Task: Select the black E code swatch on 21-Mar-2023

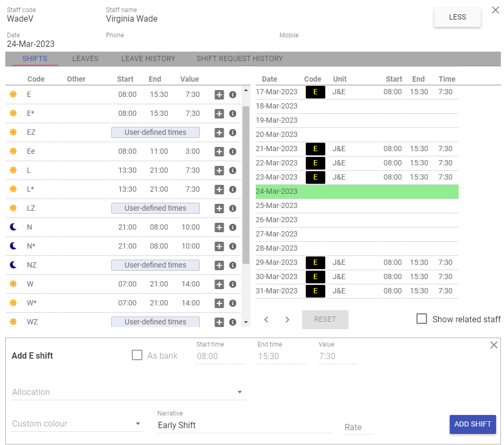Action: (x=315, y=149)
